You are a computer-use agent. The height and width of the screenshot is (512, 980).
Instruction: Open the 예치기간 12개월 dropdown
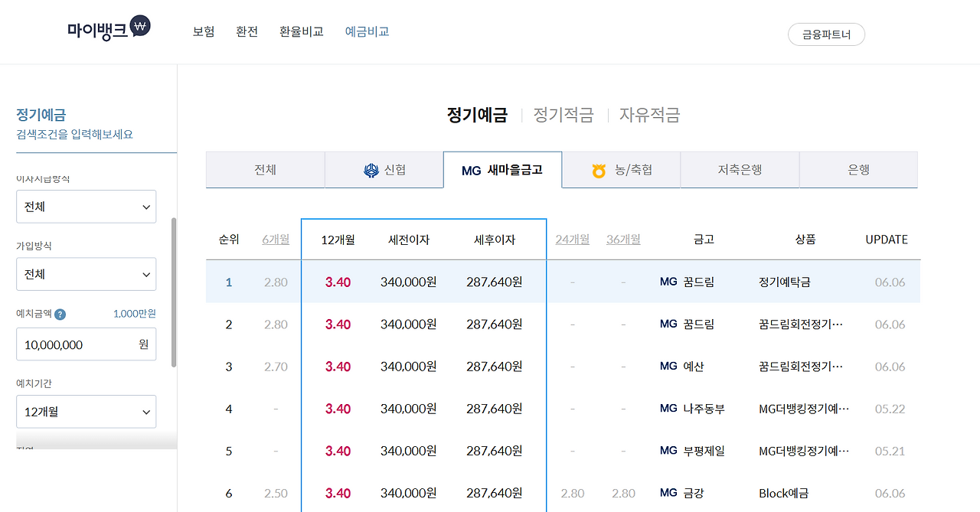tap(87, 412)
